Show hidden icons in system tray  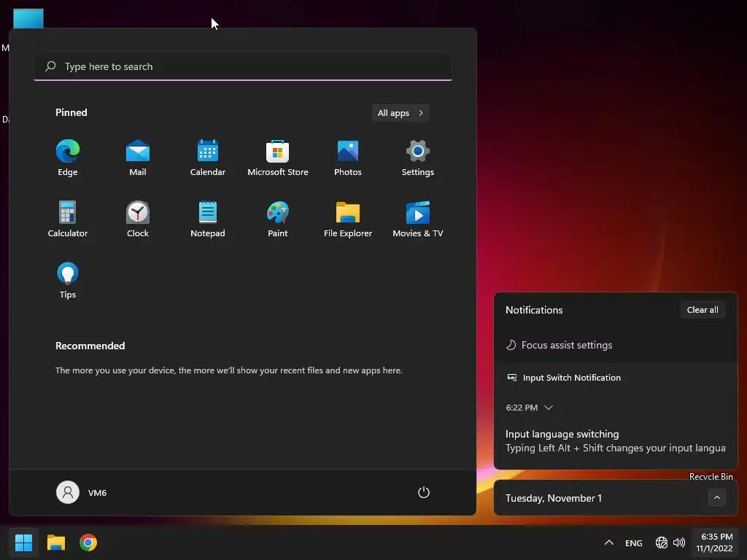point(609,542)
